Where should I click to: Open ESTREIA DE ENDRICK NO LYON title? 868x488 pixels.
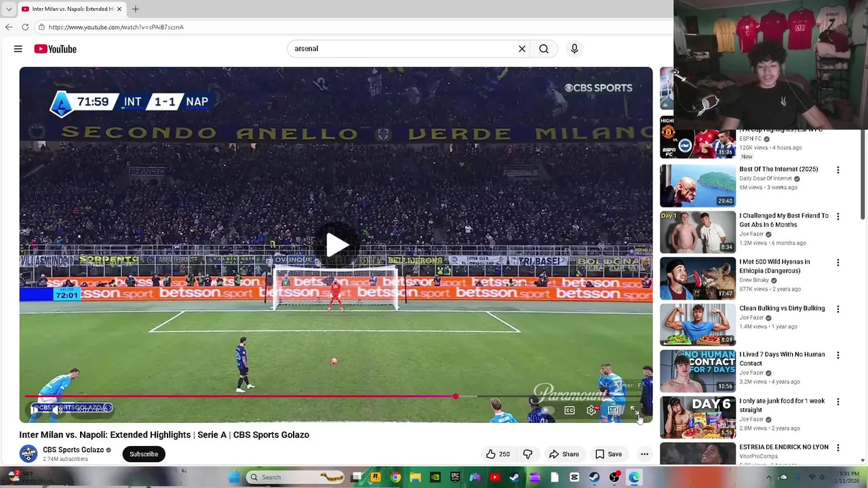click(x=784, y=447)
